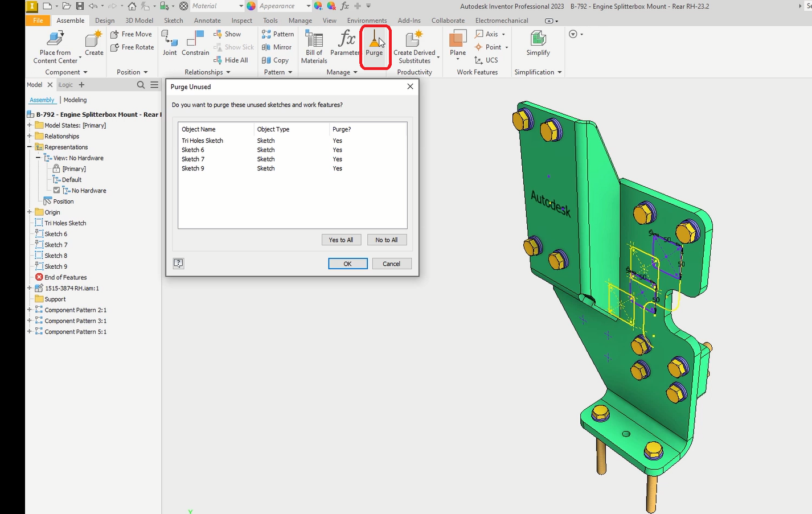Open Parameters fx tool in Manage panel
The width and height of the screenshot is (812, 514).
point(345,43)
